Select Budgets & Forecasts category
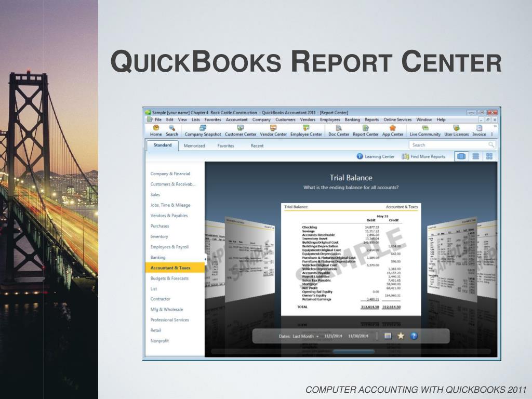Screen dimensions: 532x399 tap(169, 278)
